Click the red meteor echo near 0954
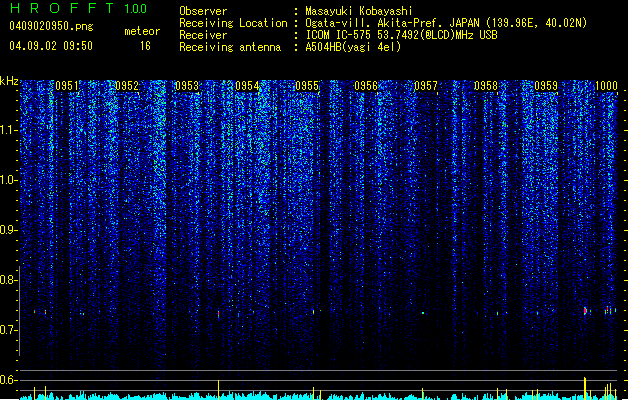Viewport: 629px width, 400px height. coord(219,314)
